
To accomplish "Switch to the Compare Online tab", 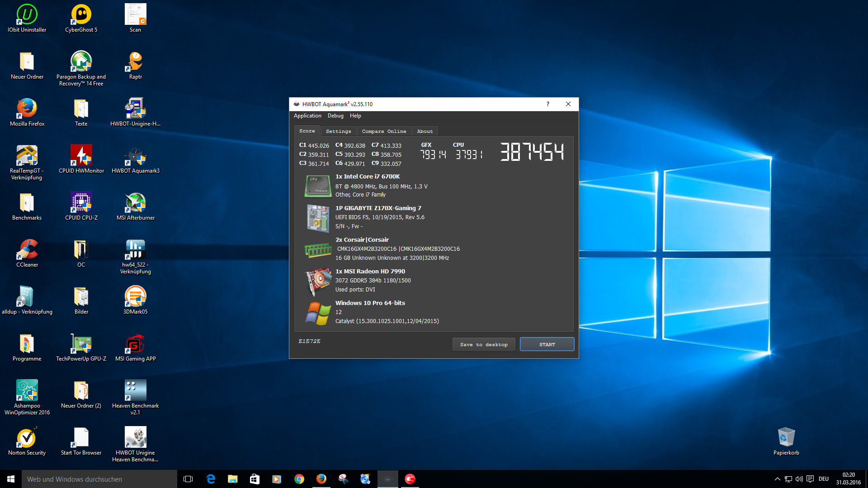I will coord(384,131).
